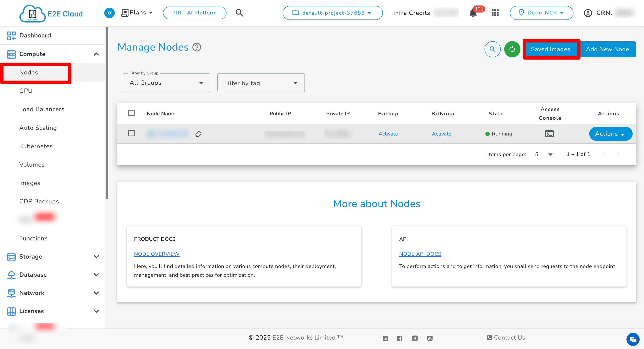644x349 pixels.
Task: Open default-project-37686 project selector
Action: [332, 13]
